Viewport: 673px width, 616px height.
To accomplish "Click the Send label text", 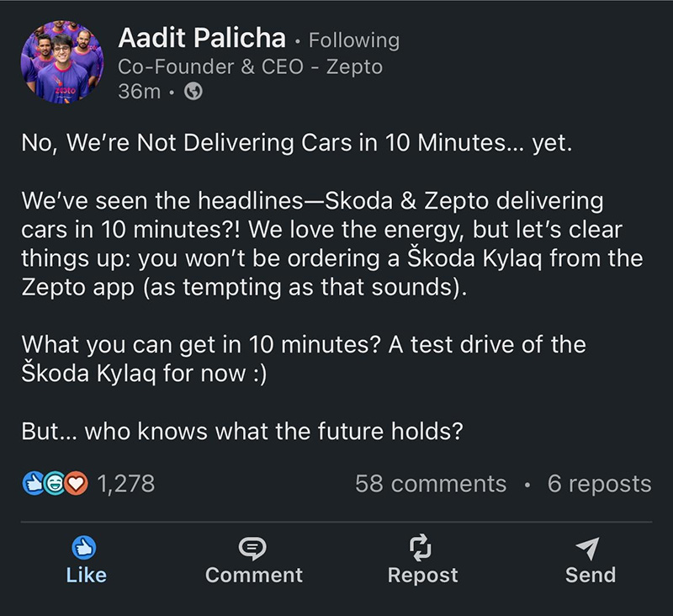I will pyautogui.click(x=591, y=576).
